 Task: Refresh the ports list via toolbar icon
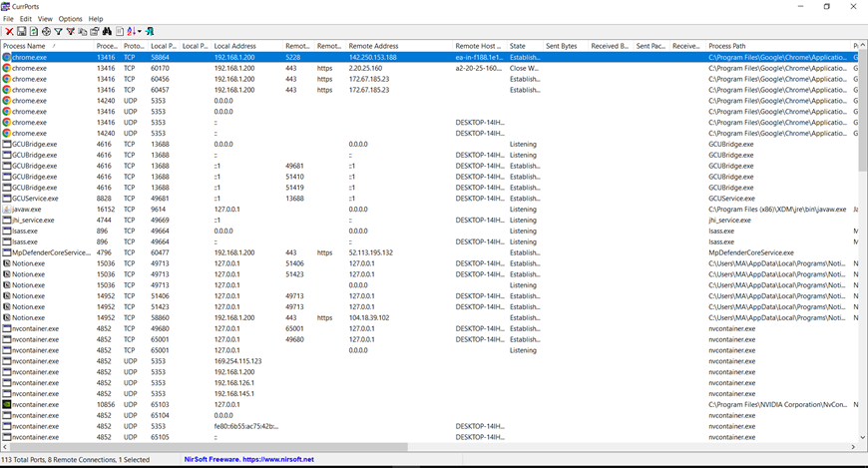pyautogui.click(x=33, y=32)
